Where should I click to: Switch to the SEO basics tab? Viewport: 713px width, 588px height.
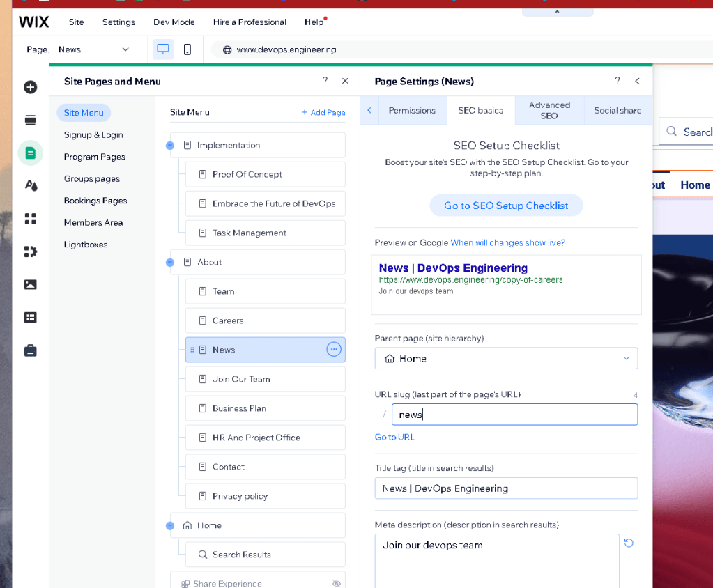click(x=481, y=110)
